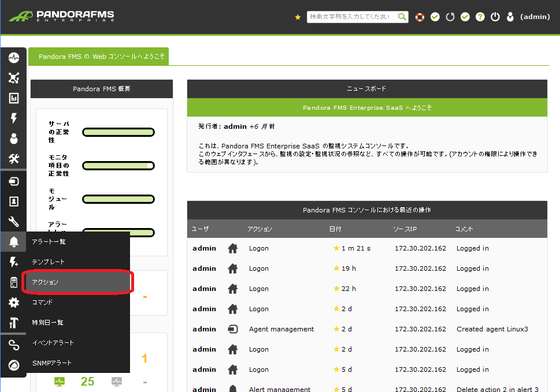Screen dimensions: 560x392
Task: Open SNMPアラート from the alerts submenu
Action: pyautogui.click(x=78, y=363)
